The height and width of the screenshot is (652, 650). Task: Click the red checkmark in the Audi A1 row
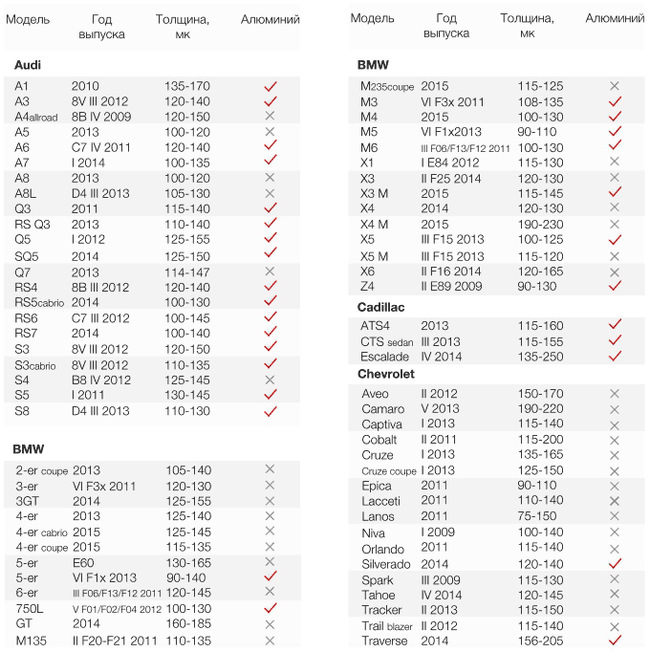(270, 86)
